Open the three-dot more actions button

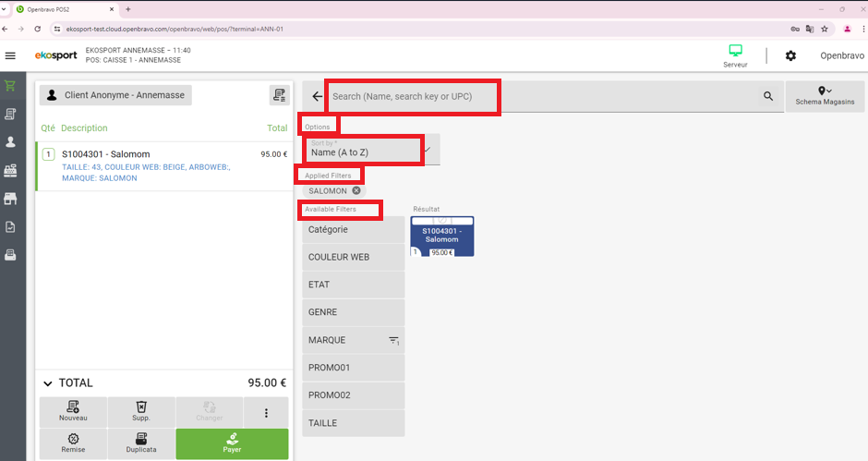tap(266, 413)
